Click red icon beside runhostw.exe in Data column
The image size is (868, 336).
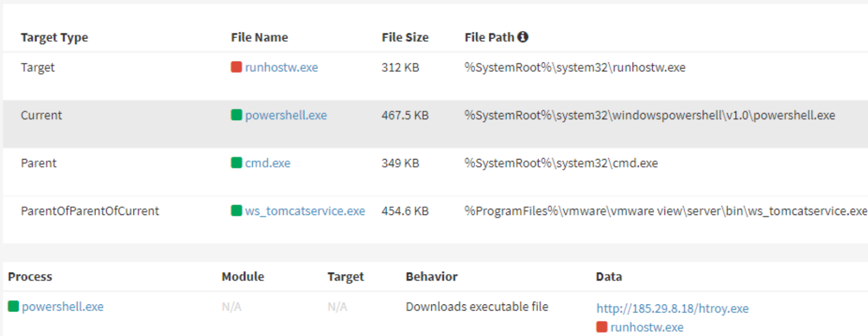[602, 327]
